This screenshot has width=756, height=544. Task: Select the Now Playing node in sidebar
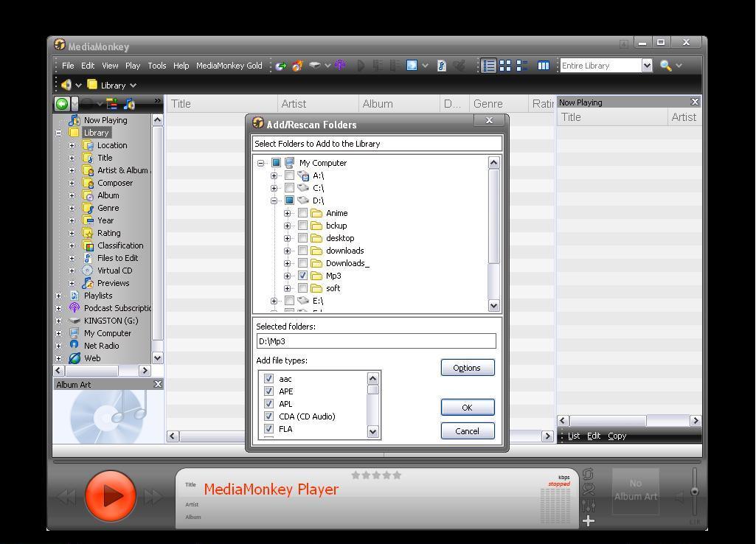[105, 119]
